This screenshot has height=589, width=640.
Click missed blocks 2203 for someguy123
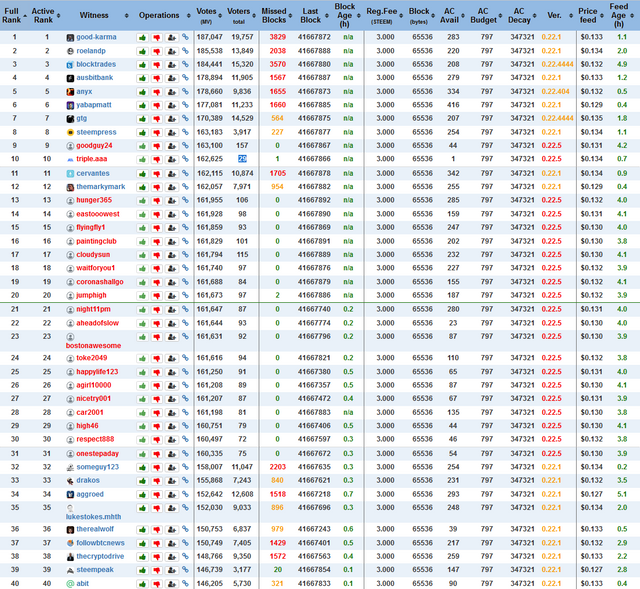(278, 467)
